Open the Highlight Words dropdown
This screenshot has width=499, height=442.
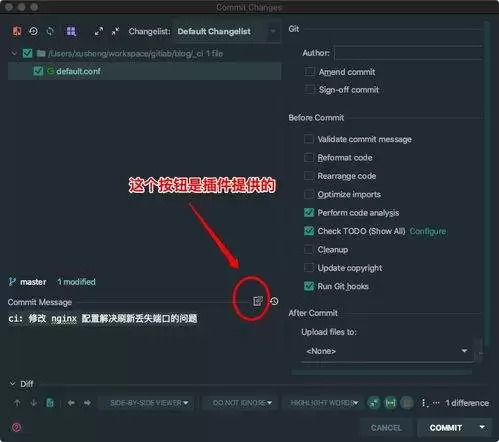tap(324, 403)
